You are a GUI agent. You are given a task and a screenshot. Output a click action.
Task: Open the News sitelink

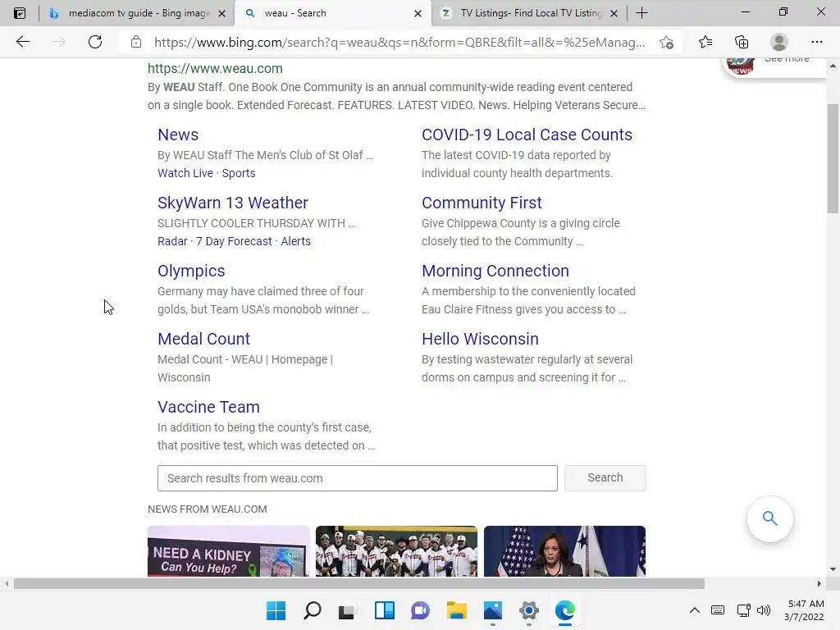[178, 135]
